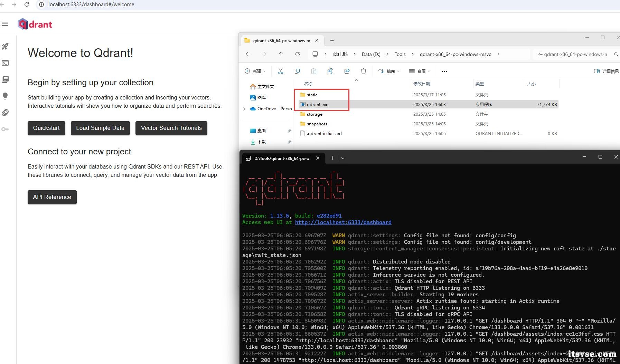Open the three-dot more options menu
The width and height of the screenshot is (620, 364).
tap(444, 71)
